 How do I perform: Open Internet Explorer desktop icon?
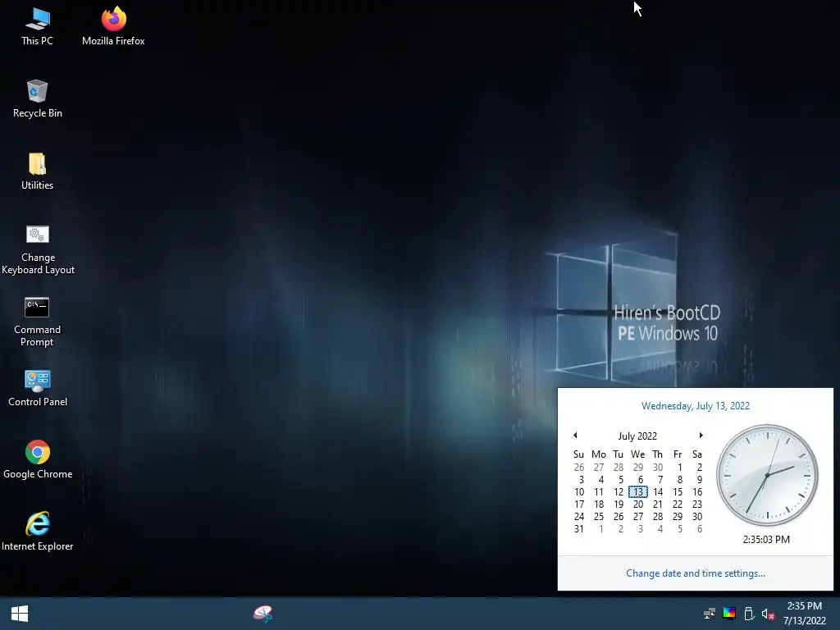point(38,532)
